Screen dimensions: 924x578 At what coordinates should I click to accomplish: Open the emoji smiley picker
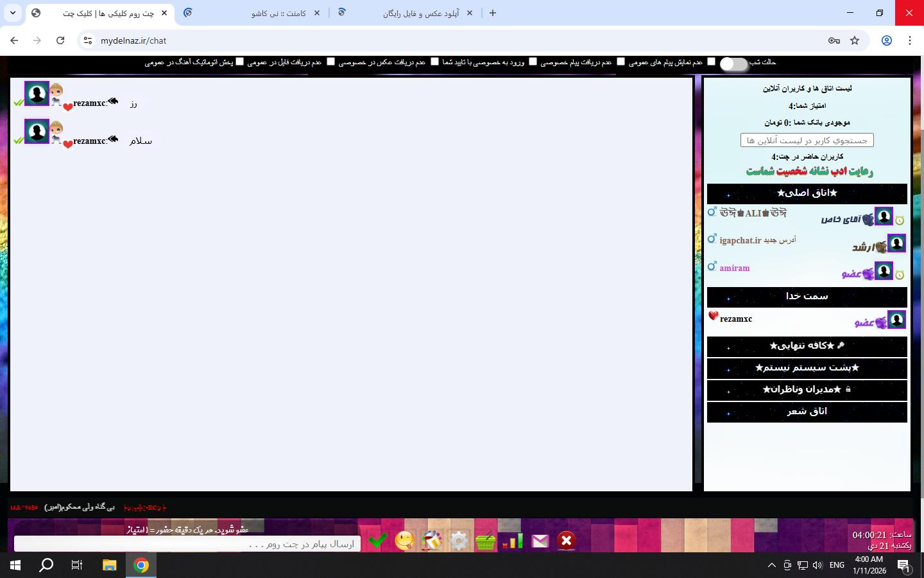pyautogui.click(x=405, y=541)
